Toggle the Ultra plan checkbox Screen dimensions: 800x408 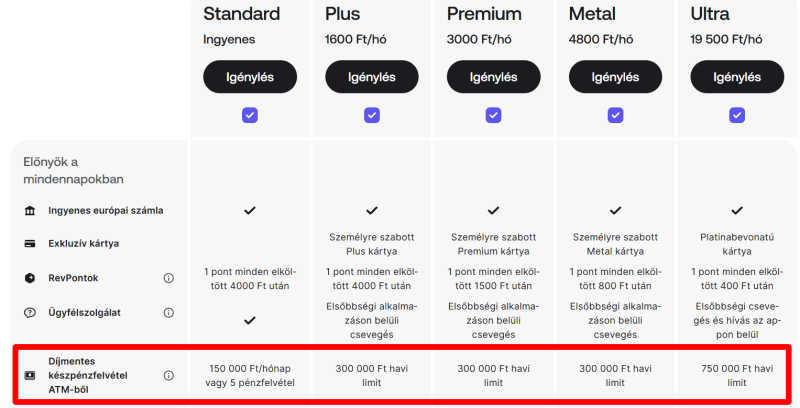point(737,115)
